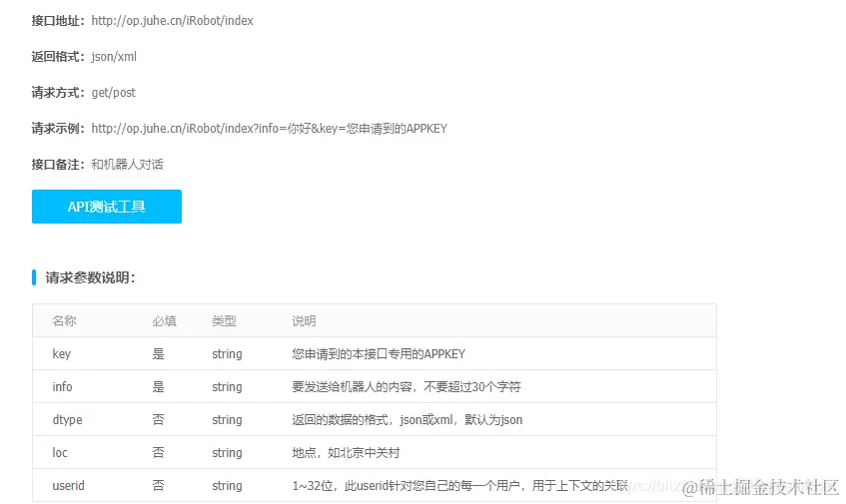Click description 您申请到的本接口专用的APPKEY
846x504 pixels.
pos(379,354)
